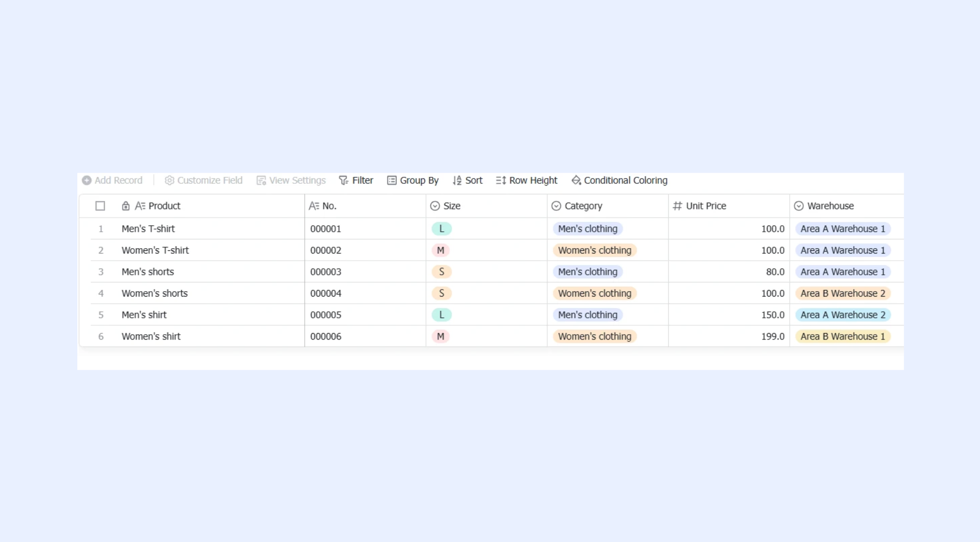Click the Group By icon
Image resolution: width=980 pixels, height=542 pixels.
pyautogui.click(x=392, y=180)
